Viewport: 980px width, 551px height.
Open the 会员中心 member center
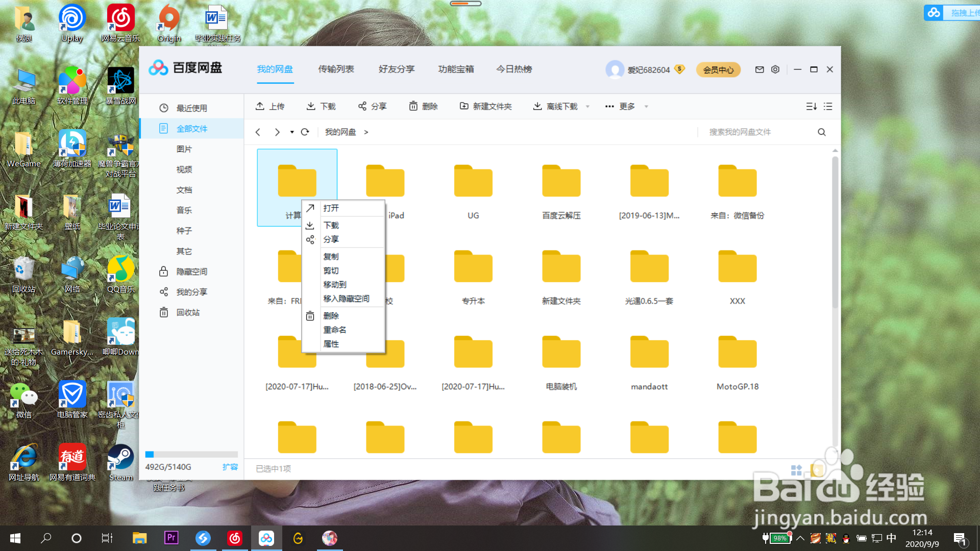click(x=718, y=69)
